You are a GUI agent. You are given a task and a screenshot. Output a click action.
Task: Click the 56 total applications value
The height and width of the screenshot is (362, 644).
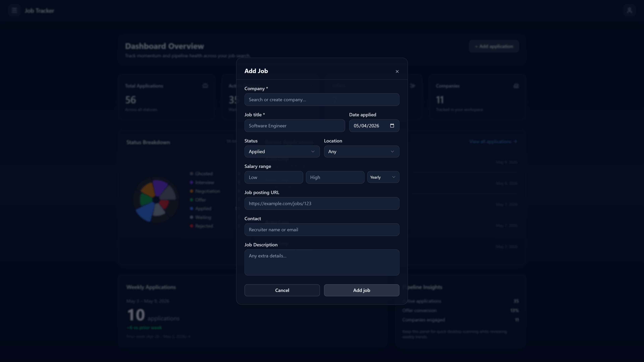[130, 100]
